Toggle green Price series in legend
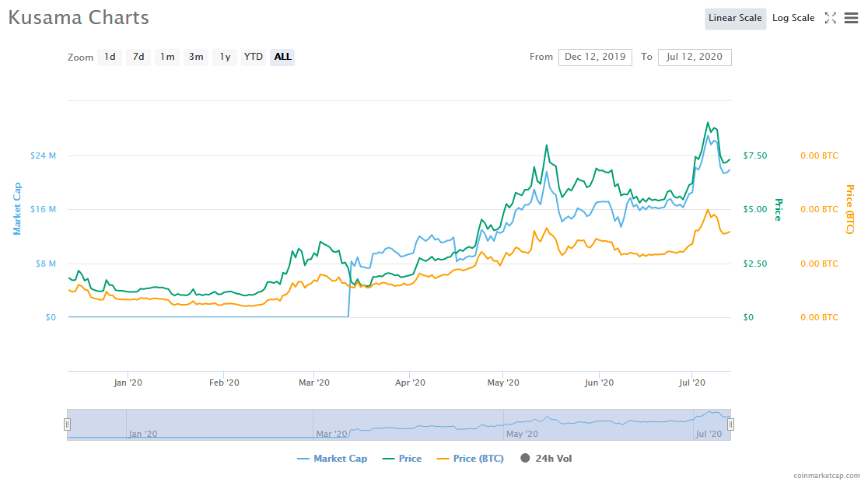The width and height of the screenshot is (868, 482). tap(402, 458)
